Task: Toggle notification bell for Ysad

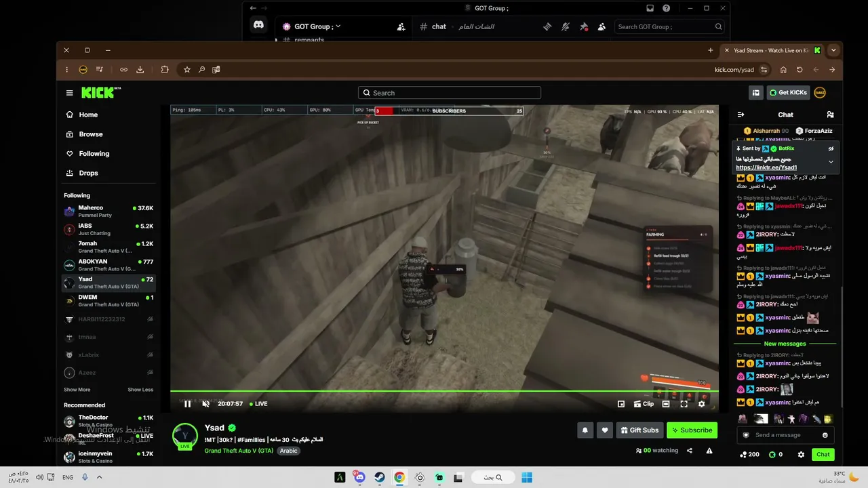Action: coord(585,430)
